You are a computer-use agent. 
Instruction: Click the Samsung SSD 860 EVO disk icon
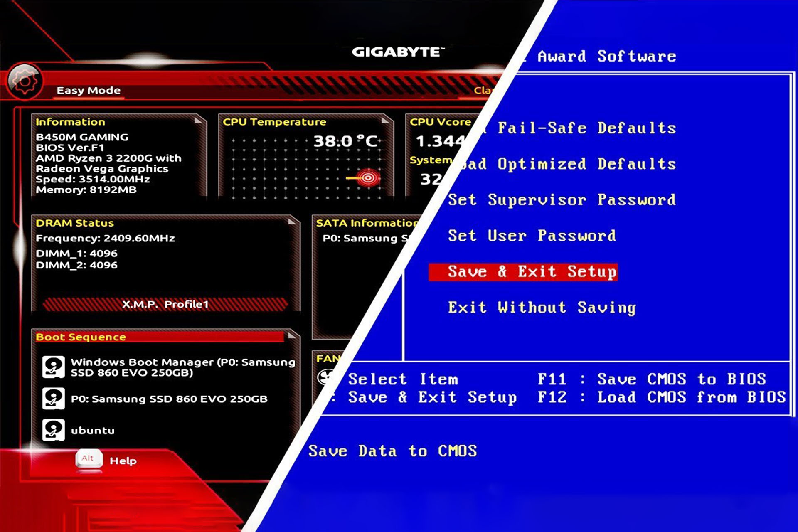54,399
